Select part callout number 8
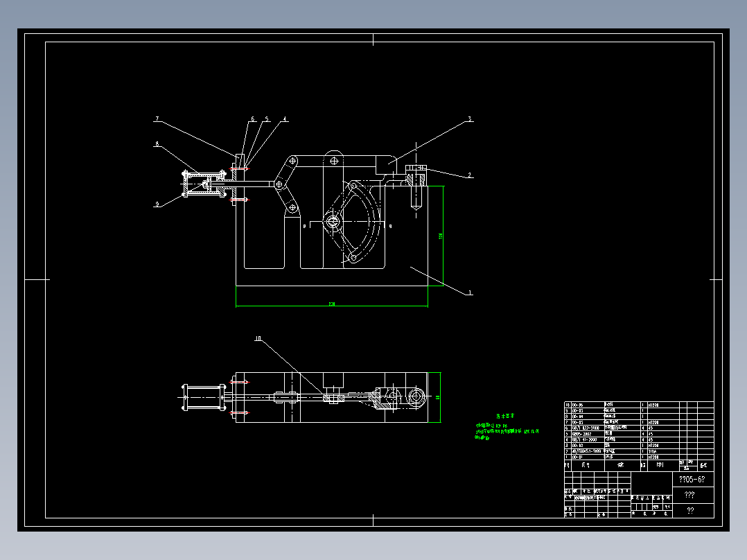Viewport: 747px width, 560px height. pos(157,143)
